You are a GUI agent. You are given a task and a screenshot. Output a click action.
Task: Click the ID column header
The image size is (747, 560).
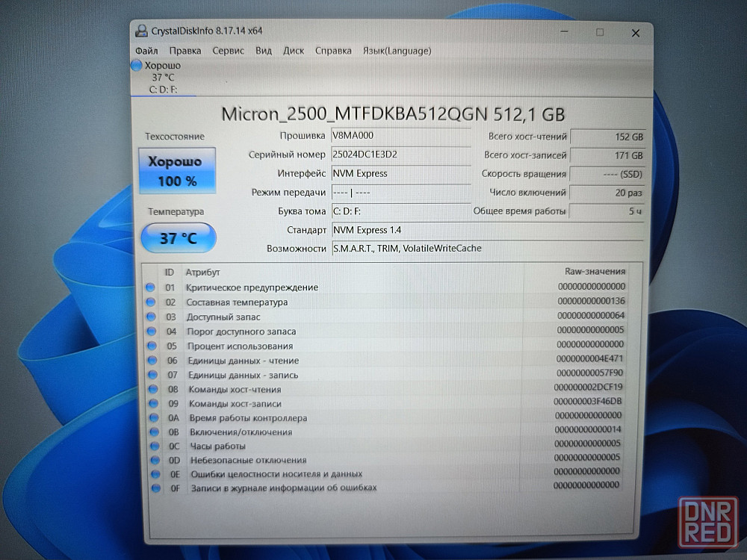[x=169, y=273]
